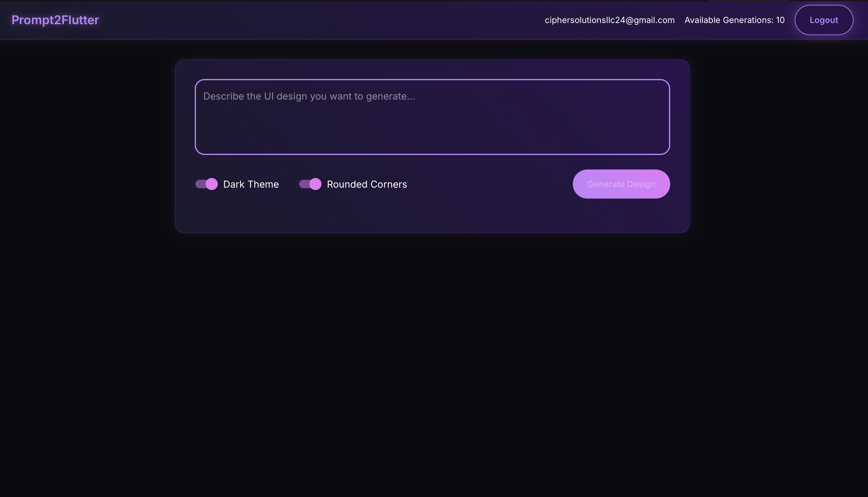Click the pink knob of Dark Theme switch

(212, 184)
